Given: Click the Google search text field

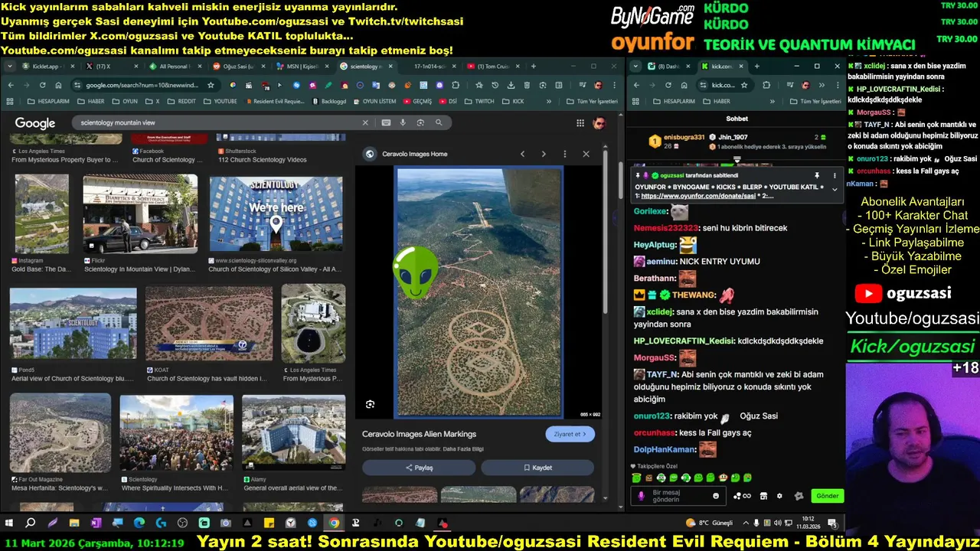Looking at the screenshot, I should (218, 122).
